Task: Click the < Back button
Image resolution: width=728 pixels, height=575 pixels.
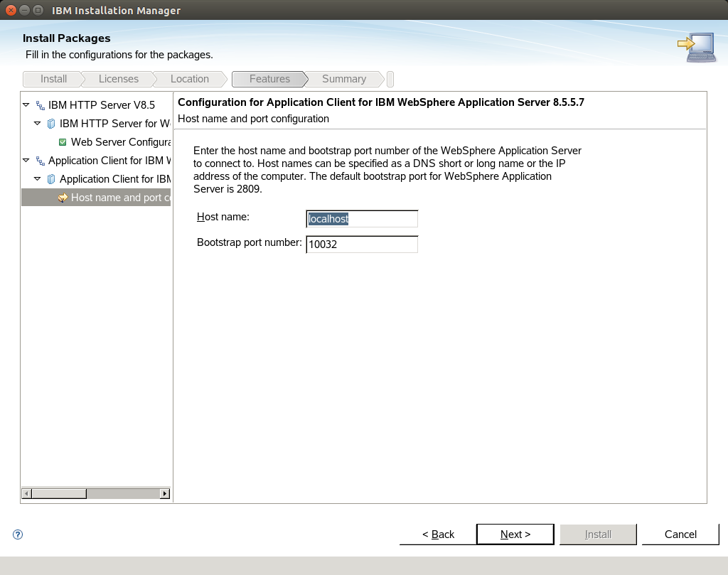Action: pyautogui.click(x=438, y=534)
